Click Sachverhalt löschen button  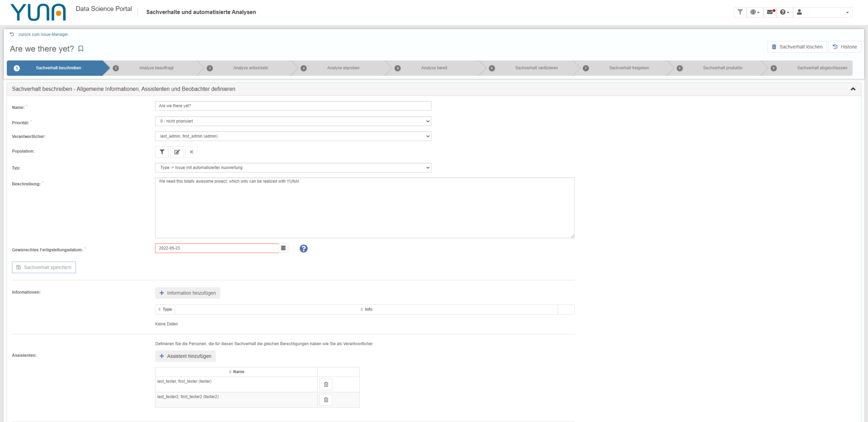point(797,47)
